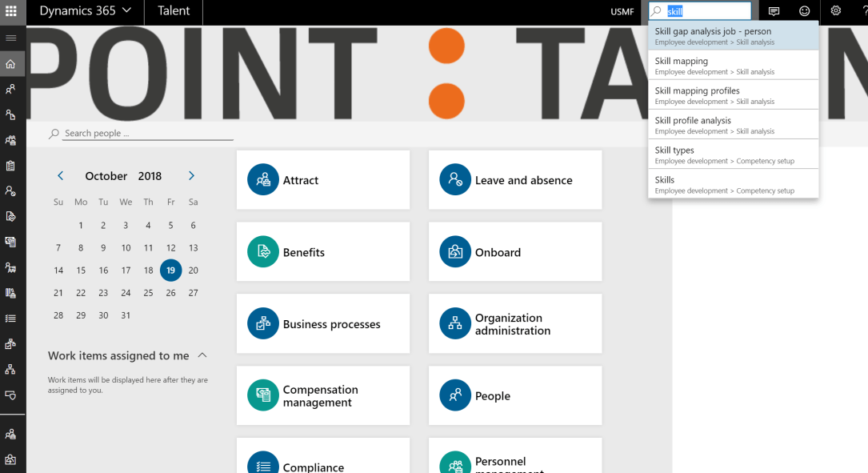Image resolution: width=868 pixels, height=473 pixels.
Task: Expand the hamburger navigation menu
Action: [11, 38]
